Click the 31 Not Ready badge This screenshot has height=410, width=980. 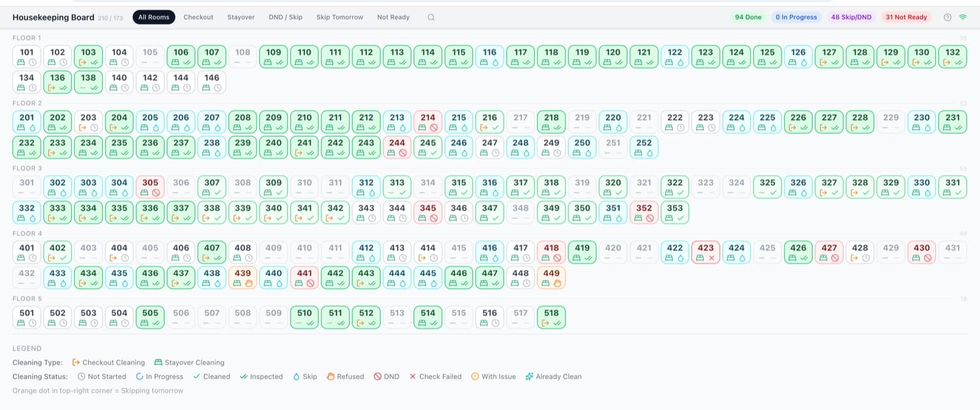click(906, 17)
